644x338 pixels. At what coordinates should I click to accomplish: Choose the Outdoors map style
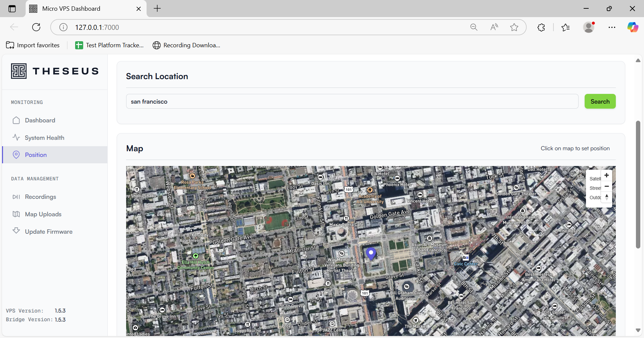coord(595,198)
